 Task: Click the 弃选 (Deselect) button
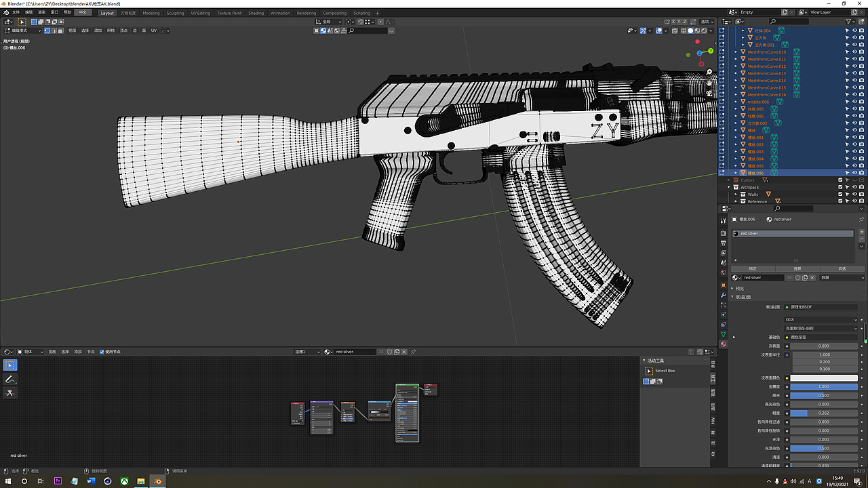point(843,269)
